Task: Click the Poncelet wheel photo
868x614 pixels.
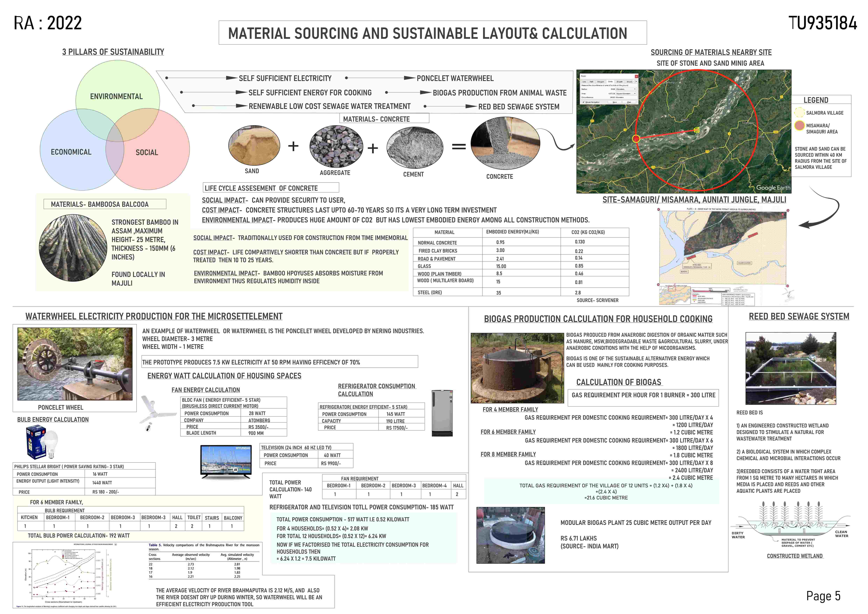Action: click(75, 364)
